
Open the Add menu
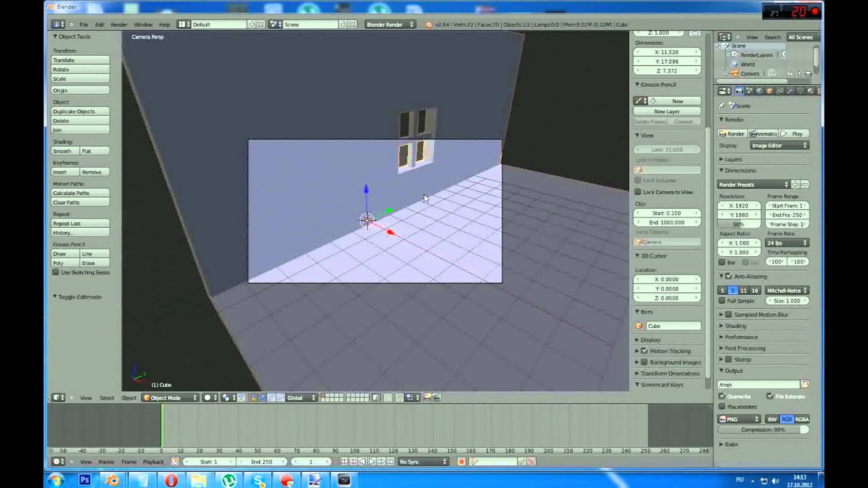click(x=100, y=24)
